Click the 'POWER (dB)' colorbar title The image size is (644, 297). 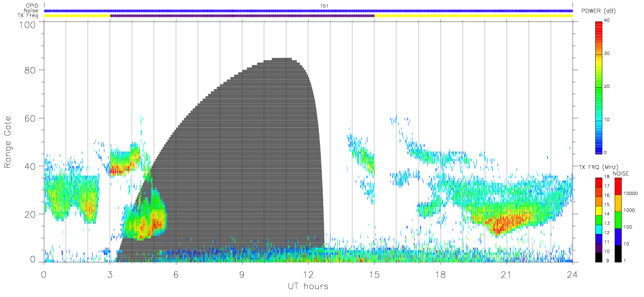599,11
